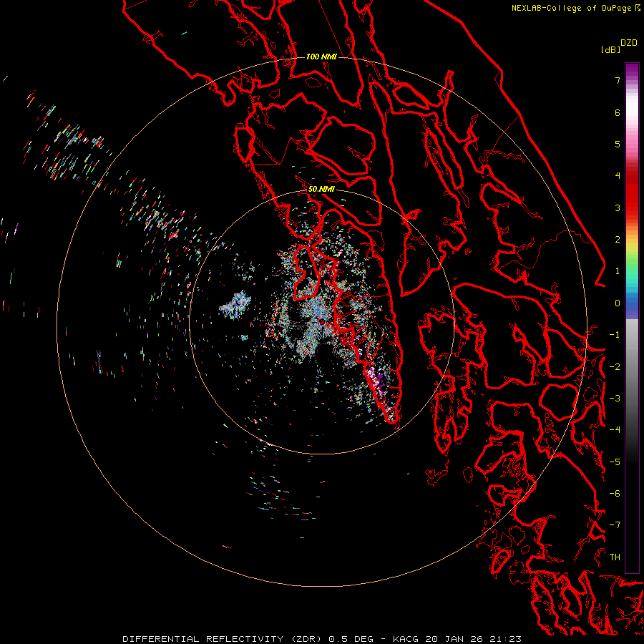644x644 pixels.
Task: Click the 50 NMI range ring label
Action: [x=321, y=189]
